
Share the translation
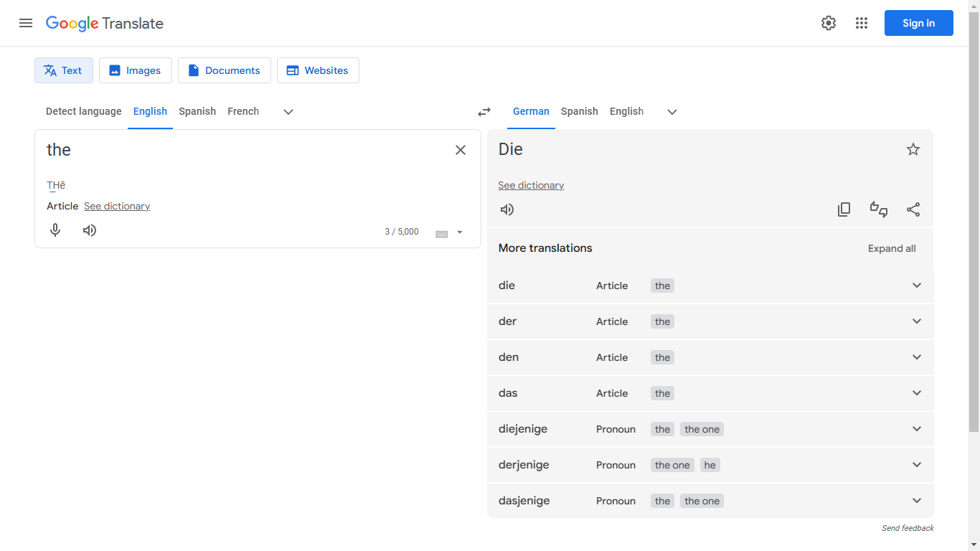point(913,209)
